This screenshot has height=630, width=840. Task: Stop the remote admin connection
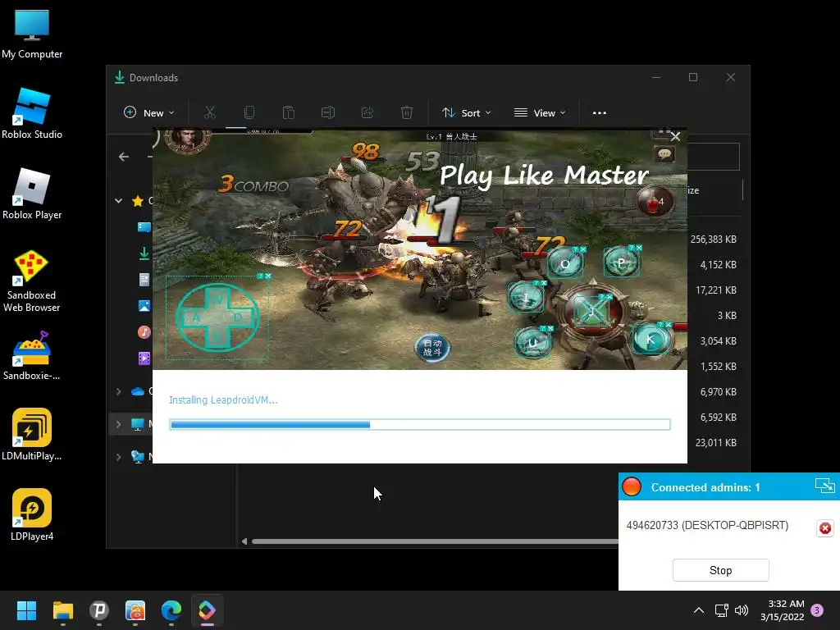click(720, 571)
